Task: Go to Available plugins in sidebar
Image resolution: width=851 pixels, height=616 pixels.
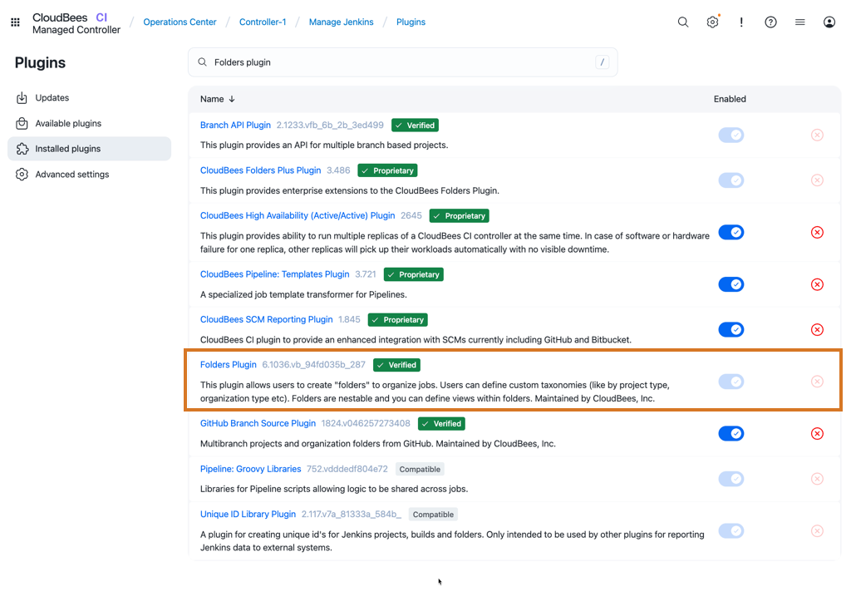Action: pos(68,124)
